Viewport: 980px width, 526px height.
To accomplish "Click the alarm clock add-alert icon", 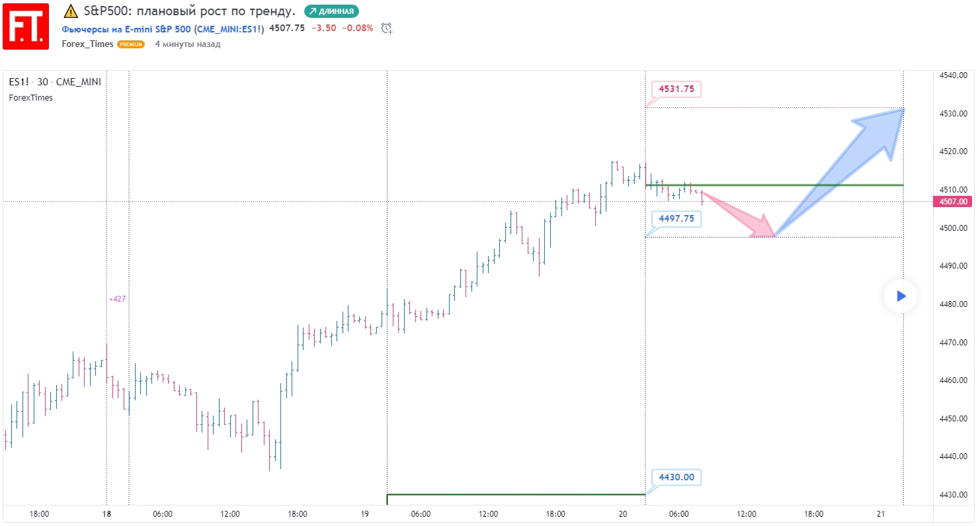I will (387, 28).
